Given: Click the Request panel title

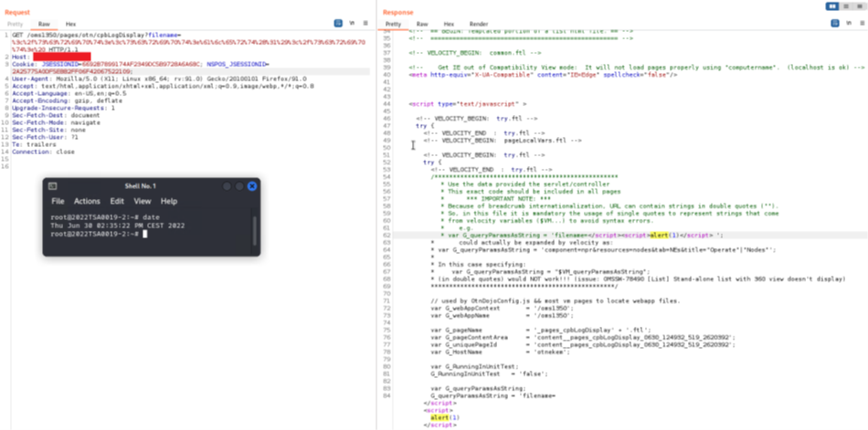Looking at the screenshot, I should 17,12.
